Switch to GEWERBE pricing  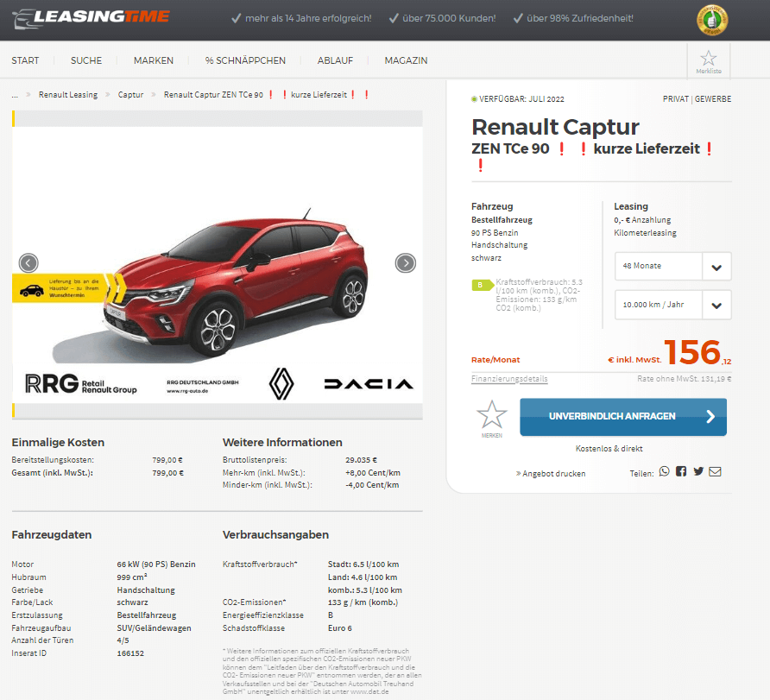coord(713,99)
